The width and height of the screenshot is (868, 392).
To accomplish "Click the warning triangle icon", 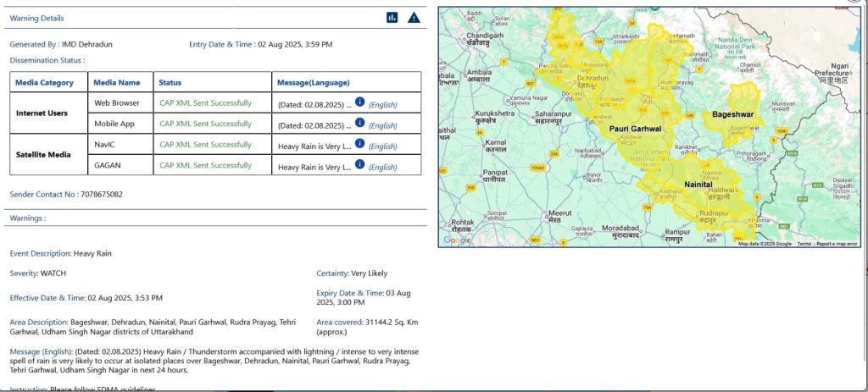I will point(414,18).
